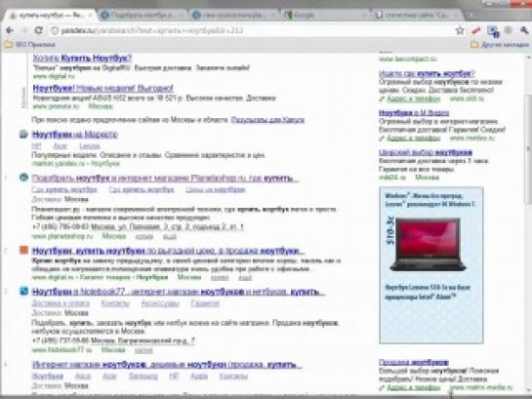Screen dimensions: 532x399
Task: Click the gray gear extension icon
Action: tap(509, 30)
